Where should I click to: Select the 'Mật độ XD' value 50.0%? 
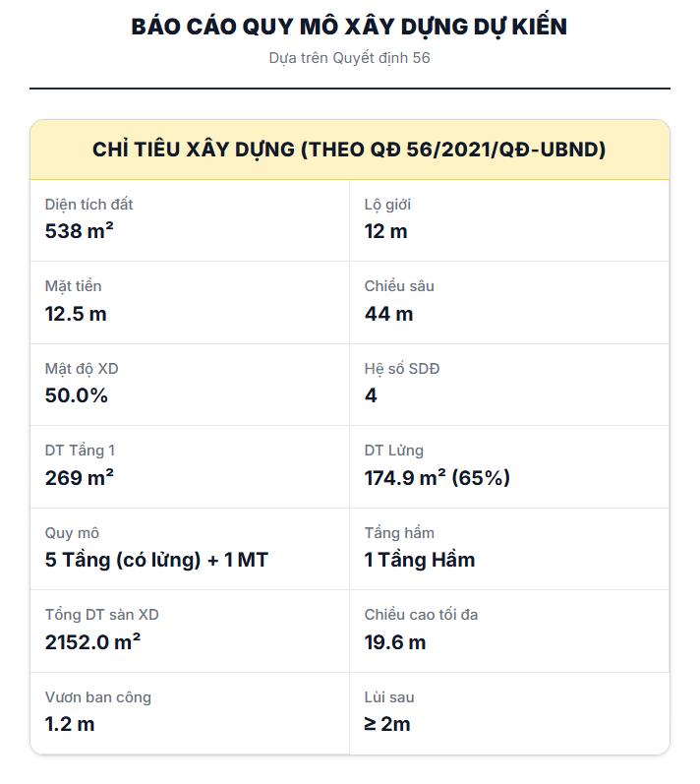(76, 395)
